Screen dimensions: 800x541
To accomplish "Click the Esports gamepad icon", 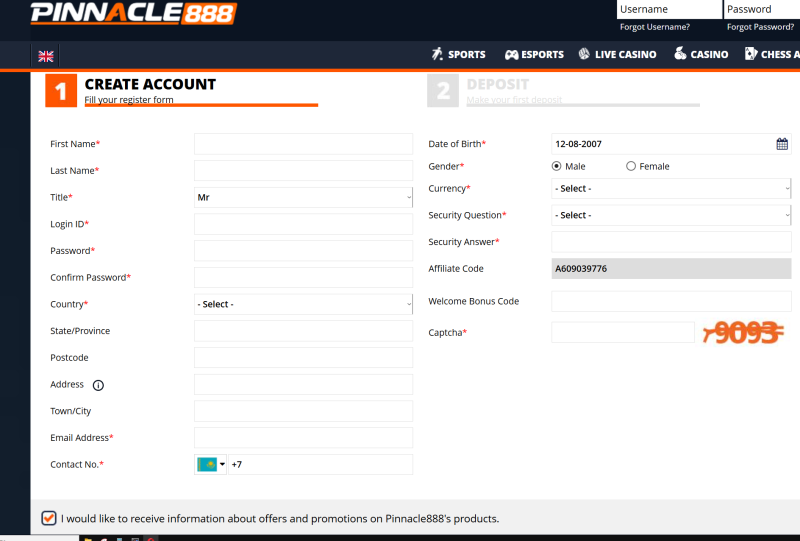I will pyautogui.click(x=511, y=54).
